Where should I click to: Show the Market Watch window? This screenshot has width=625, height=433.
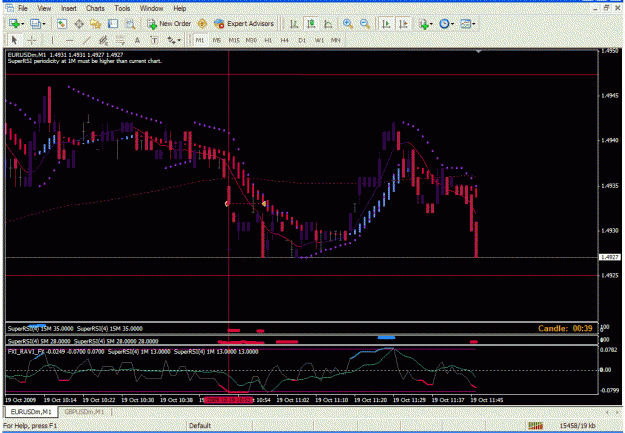click(61, 24)
